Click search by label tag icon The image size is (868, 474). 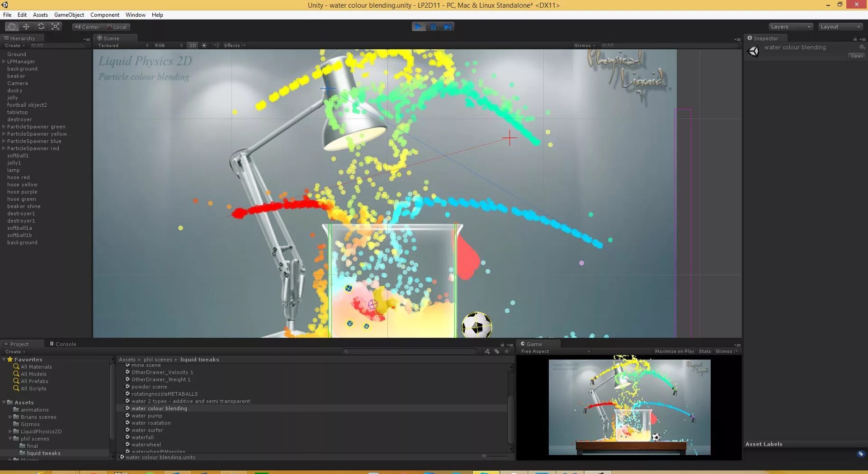(x=497, y=351)
